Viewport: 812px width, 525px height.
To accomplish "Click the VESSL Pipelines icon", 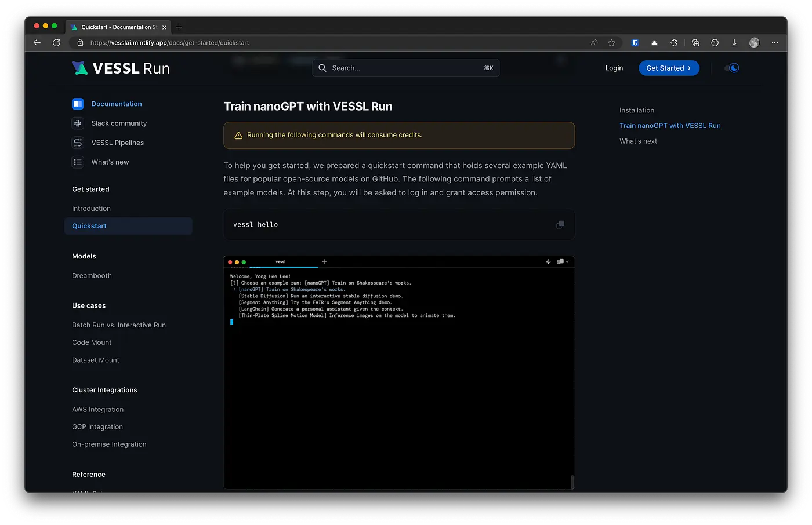I will click(78, 143).
